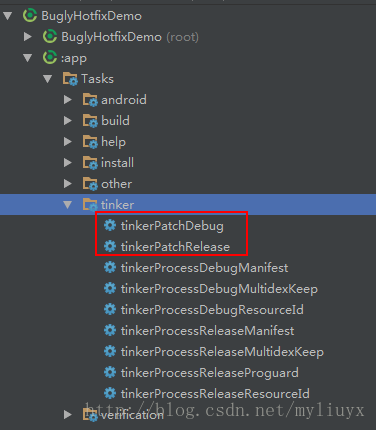
Task: Collapse the :app module node
Action: (28, 58)
